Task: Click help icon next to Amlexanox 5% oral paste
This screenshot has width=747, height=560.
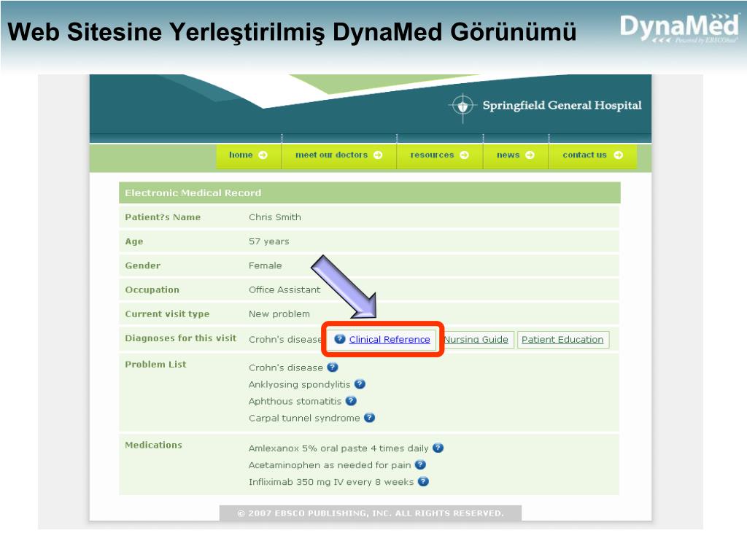Action: [438, 448]
